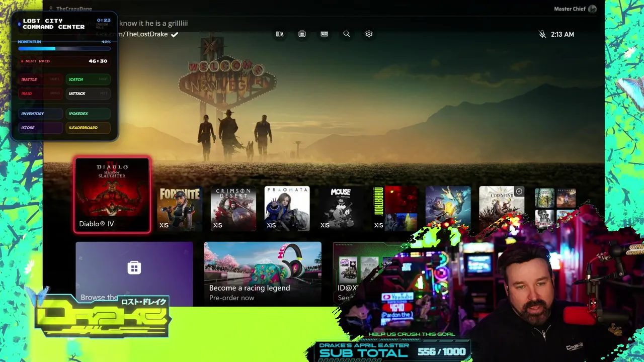The height and width of the screenshot is (362, 644).
Task: Open the Become a racing legend promo
Action: click(x=263, y=274)
